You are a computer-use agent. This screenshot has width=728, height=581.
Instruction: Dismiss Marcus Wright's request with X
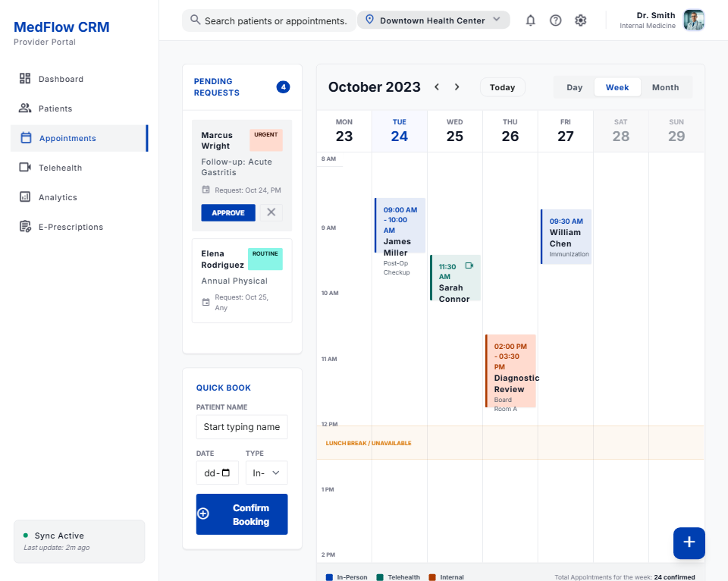coord(271,212)
